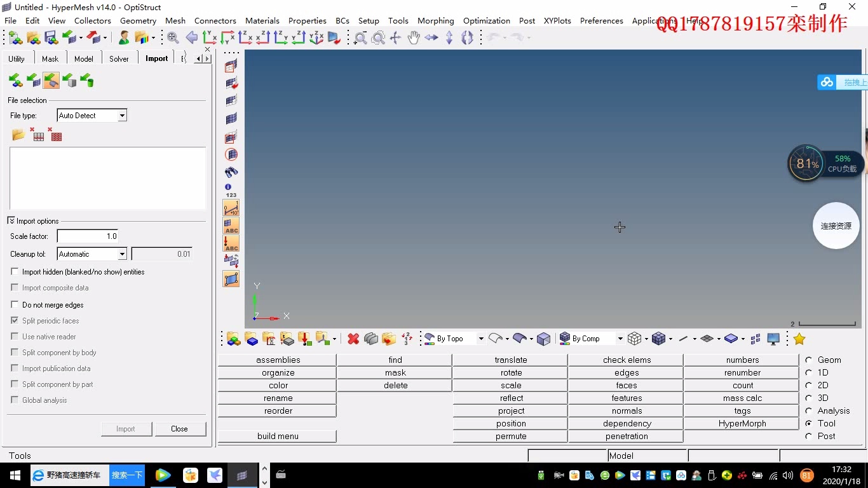Select the Pan hand tool in toolbar

[x=414, y=38]
